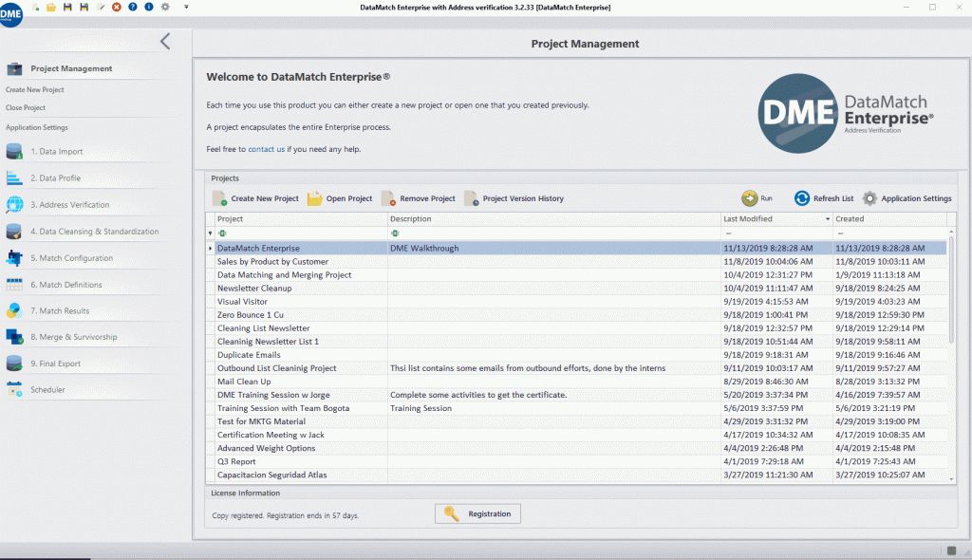Click the Last Modified column header

pos(776,219)
